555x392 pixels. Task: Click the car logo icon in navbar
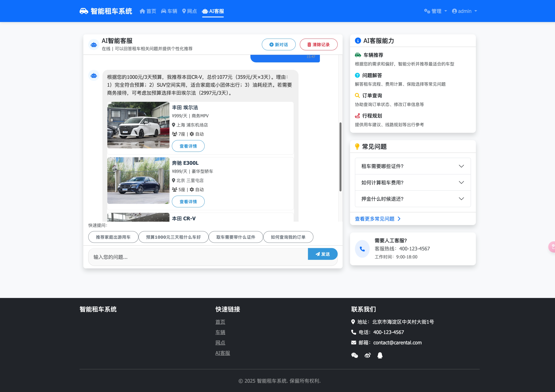tap(84, 11)
